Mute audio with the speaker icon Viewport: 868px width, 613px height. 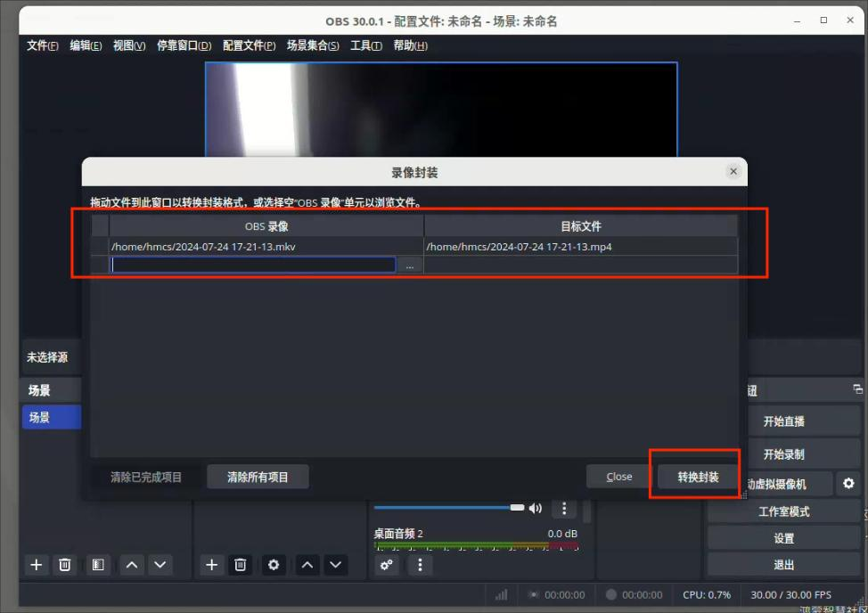[536, 508]
